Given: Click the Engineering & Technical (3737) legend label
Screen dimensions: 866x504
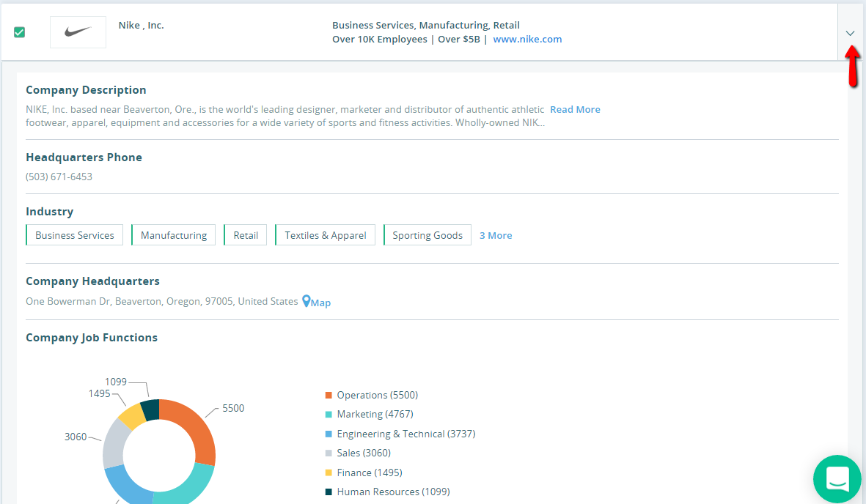Looking at the screenshot, I should pyautogui.click(x=406, y=434).
